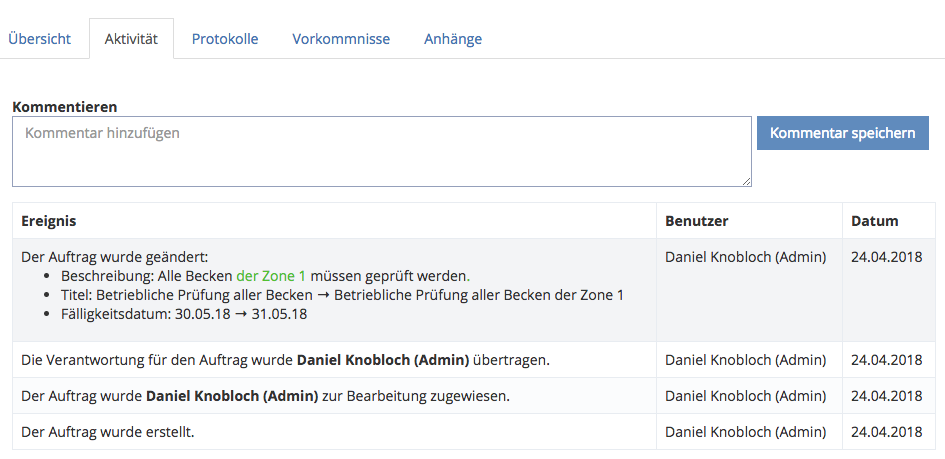Click the Titel change line
The height and width of the screenshot is (459, 945).
(x=342, y=295)
